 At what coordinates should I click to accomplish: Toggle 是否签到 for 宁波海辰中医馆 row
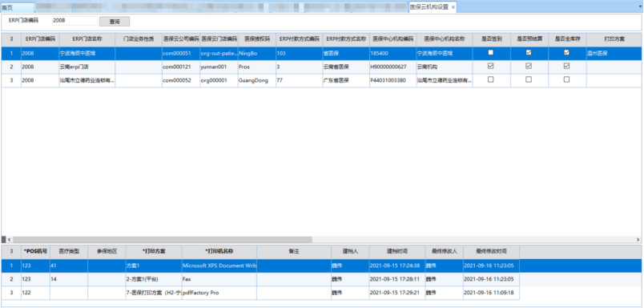coord(491,53)
